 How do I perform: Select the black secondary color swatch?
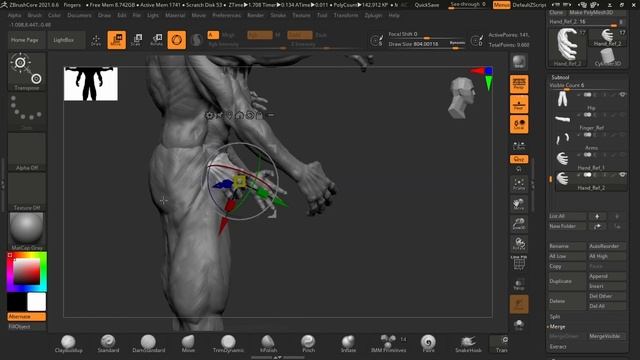(x=17, y=302)
